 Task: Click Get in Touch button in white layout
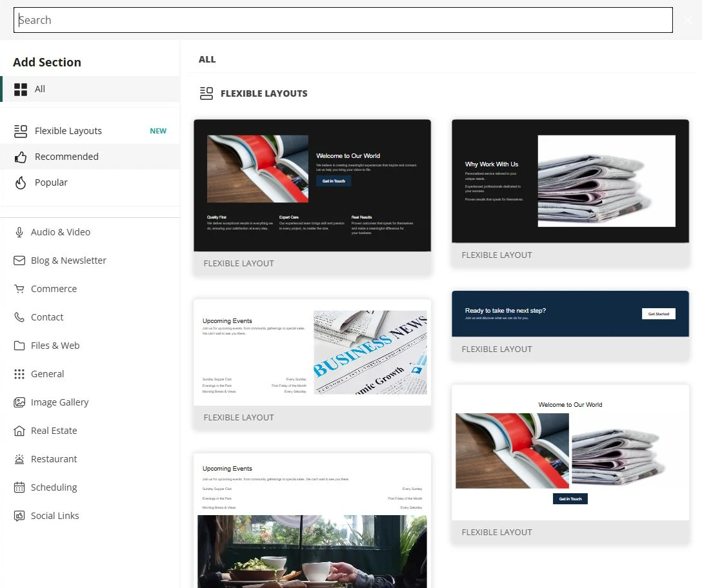point(570,499)
